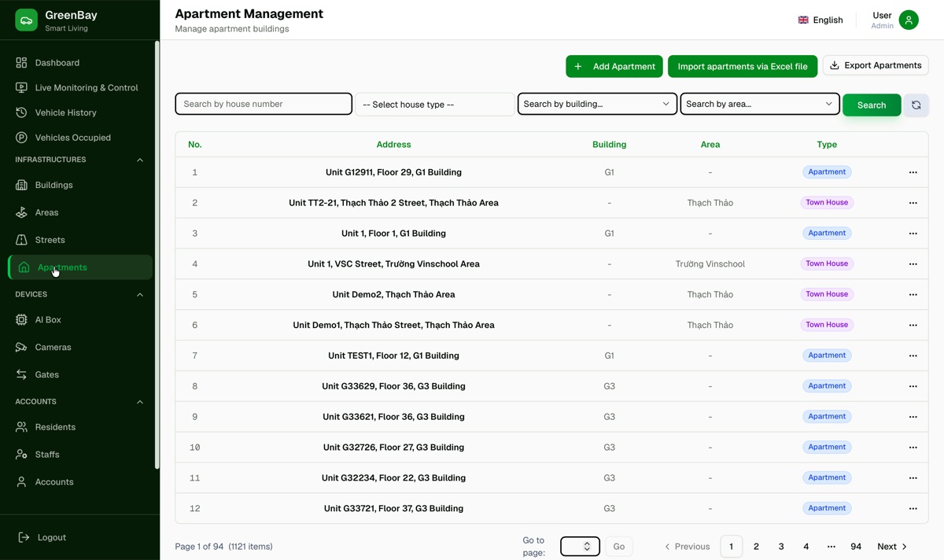The width and height of the screenshot is (944, 560).
Task: Click the Logout icon
Action: 24,537
